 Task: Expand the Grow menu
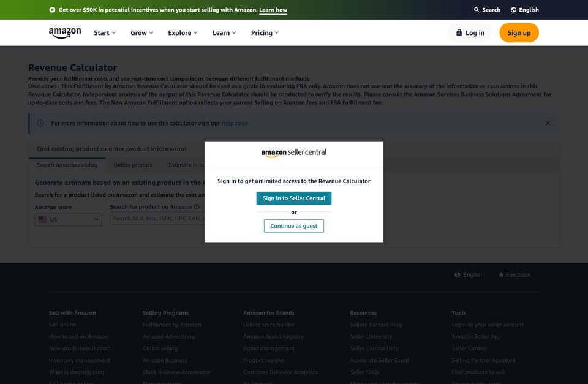pyautogui.click(x=141, y=33)
